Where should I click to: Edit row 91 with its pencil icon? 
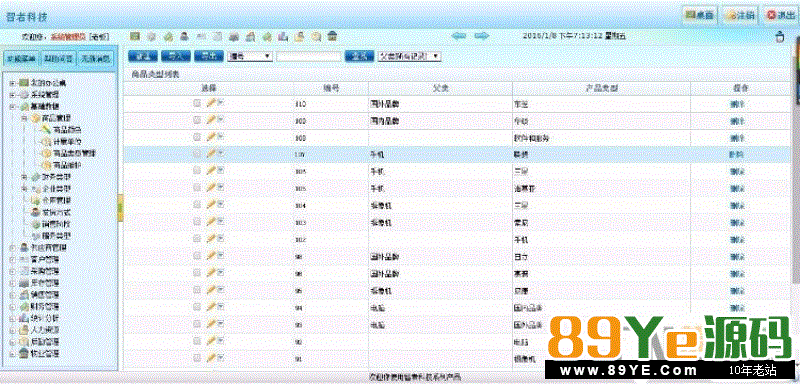point(211,357)
